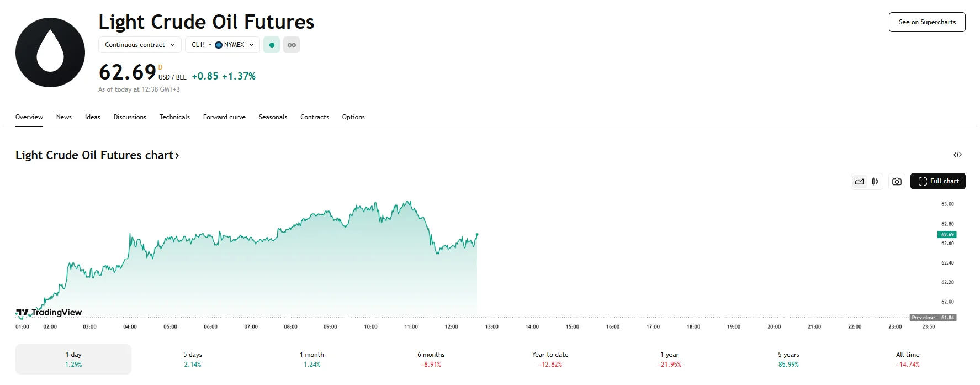
Task: Switch to the Contracts tab
Action: coord(315,117)
